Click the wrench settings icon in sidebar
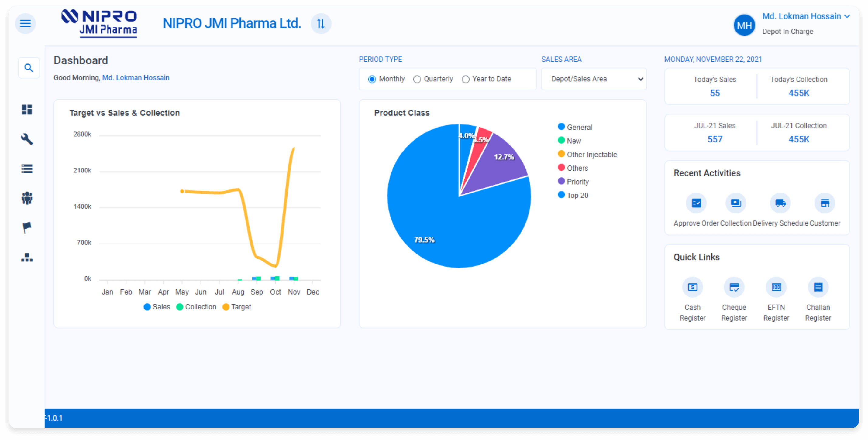Image resolution: width=868 pixels, height=440 pixels. (x=27, y=139)
